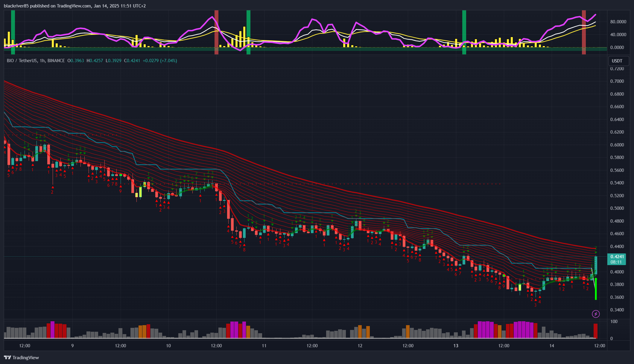Click the bar countdown timer 08:11
This screenshot has height=364, width=634.
tap(616, 262)
